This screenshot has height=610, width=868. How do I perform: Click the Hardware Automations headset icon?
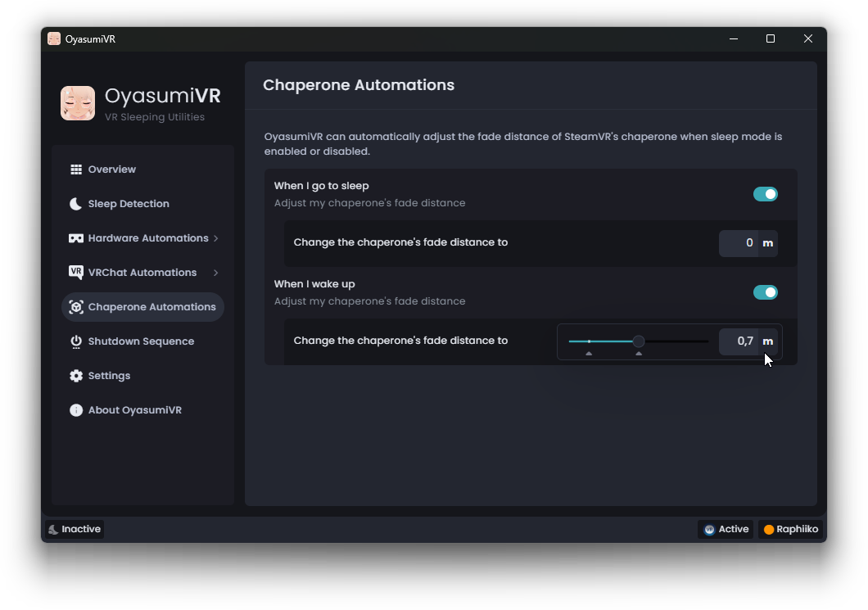point(76,238)
